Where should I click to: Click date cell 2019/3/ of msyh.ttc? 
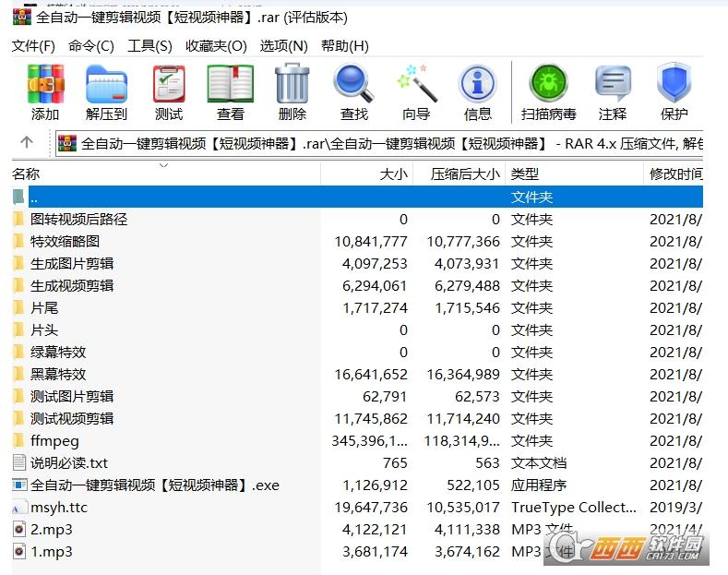pos(676,508)
